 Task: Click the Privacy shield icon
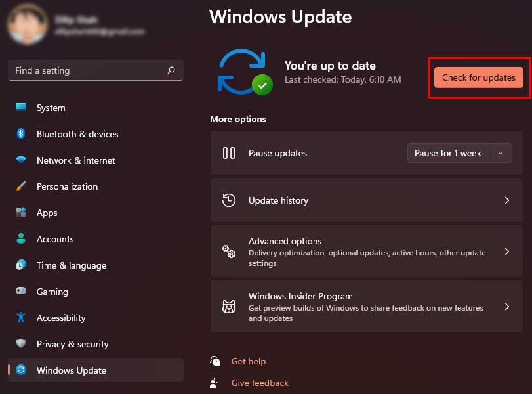(x=21, y=343)
